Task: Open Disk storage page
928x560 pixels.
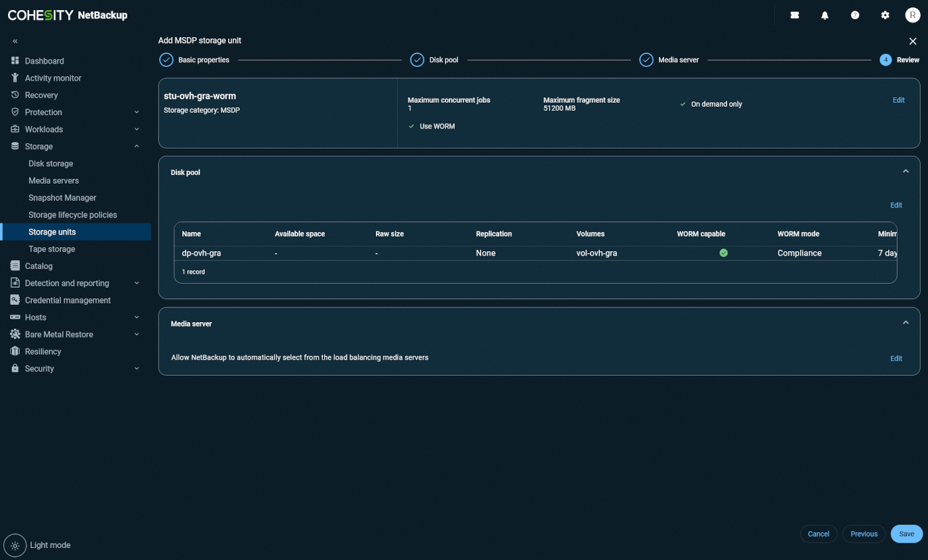Action: (50, 164)
